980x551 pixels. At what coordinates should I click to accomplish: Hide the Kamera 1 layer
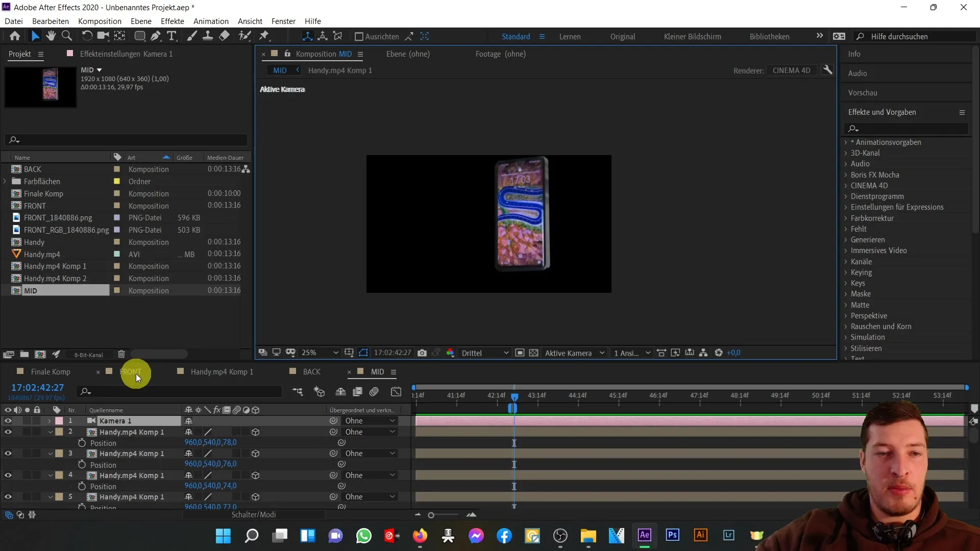[x=8, y=421]
